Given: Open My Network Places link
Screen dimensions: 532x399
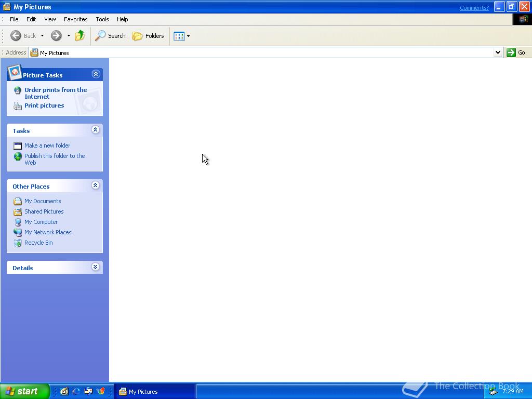Looking at the screenshot, I should (48, 232).
